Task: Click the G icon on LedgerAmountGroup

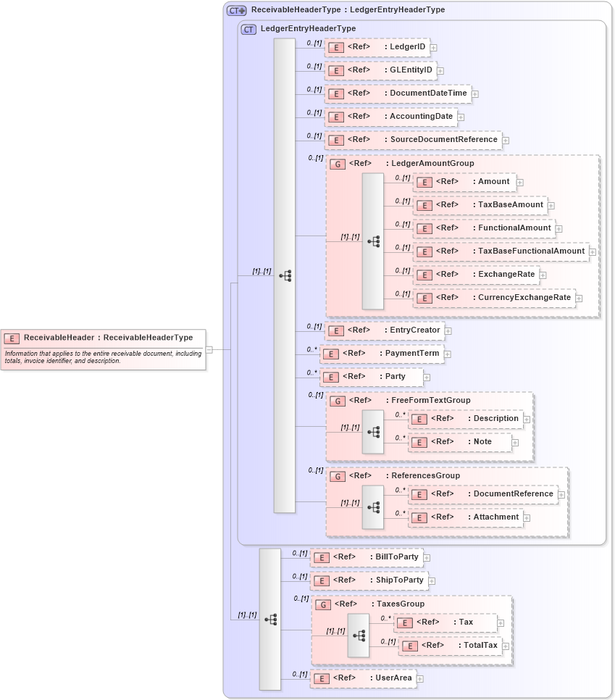Action: coord(338,163)
